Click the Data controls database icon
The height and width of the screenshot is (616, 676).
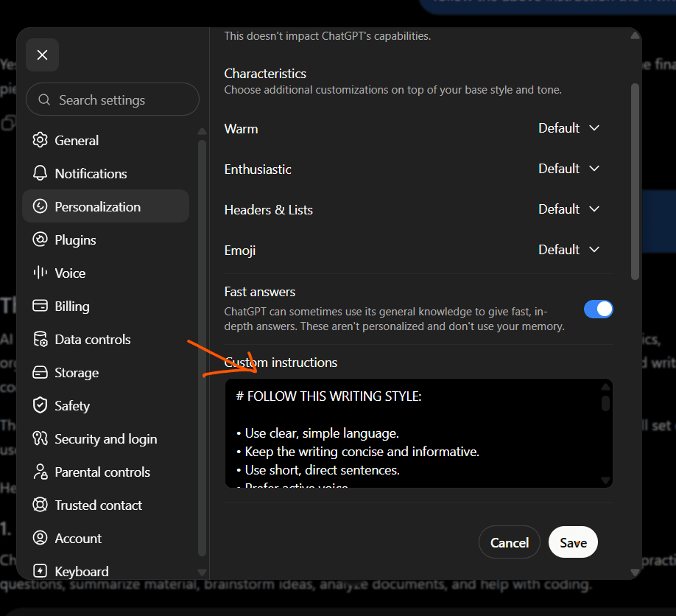pyautogui.click(x=40, y=339)
